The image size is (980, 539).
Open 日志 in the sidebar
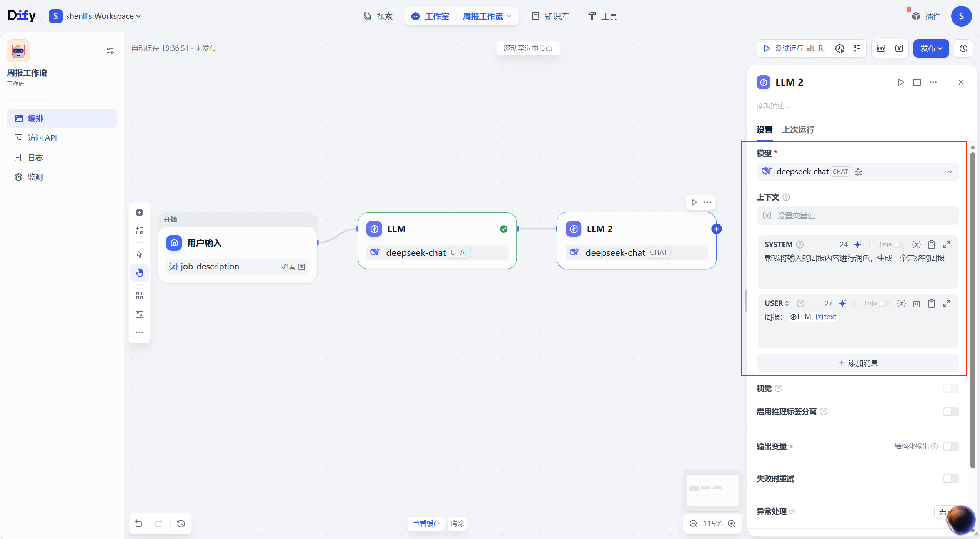tap(35, 158)
